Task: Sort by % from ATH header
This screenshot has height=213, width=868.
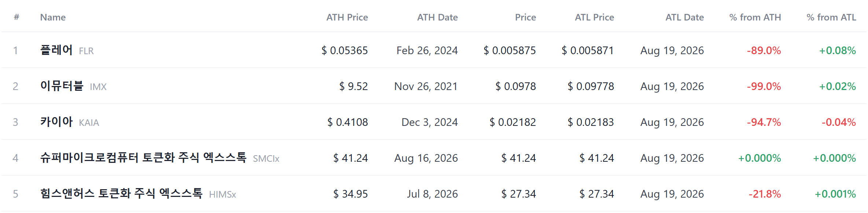Action: click(x=755, y=17)
